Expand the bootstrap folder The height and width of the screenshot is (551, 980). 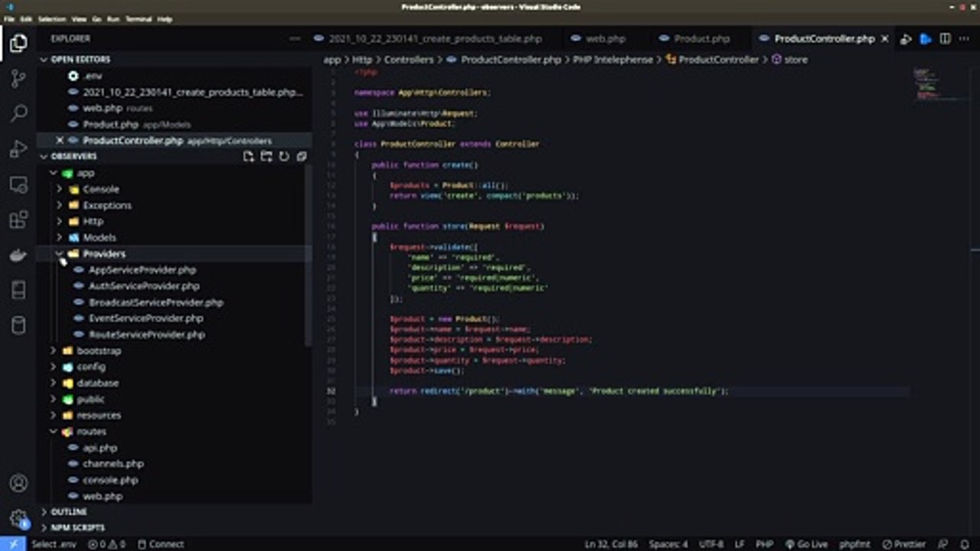point(54,350)
